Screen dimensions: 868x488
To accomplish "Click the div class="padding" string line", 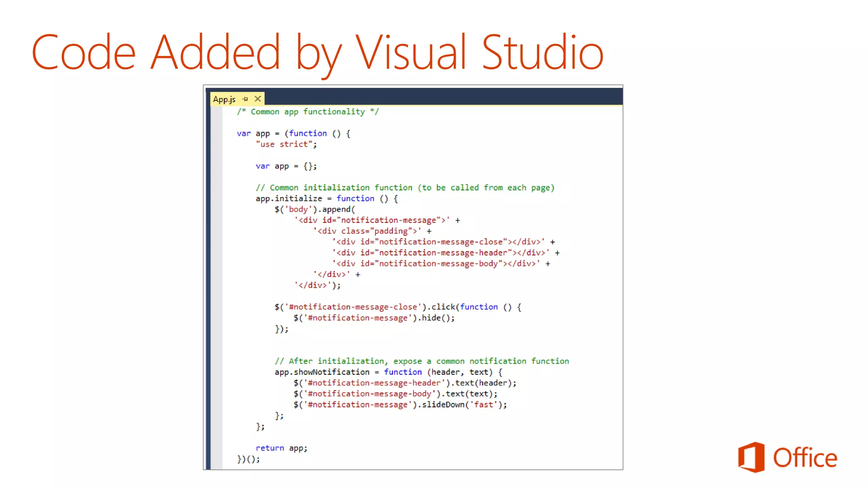I will click(x=372, y=231).
